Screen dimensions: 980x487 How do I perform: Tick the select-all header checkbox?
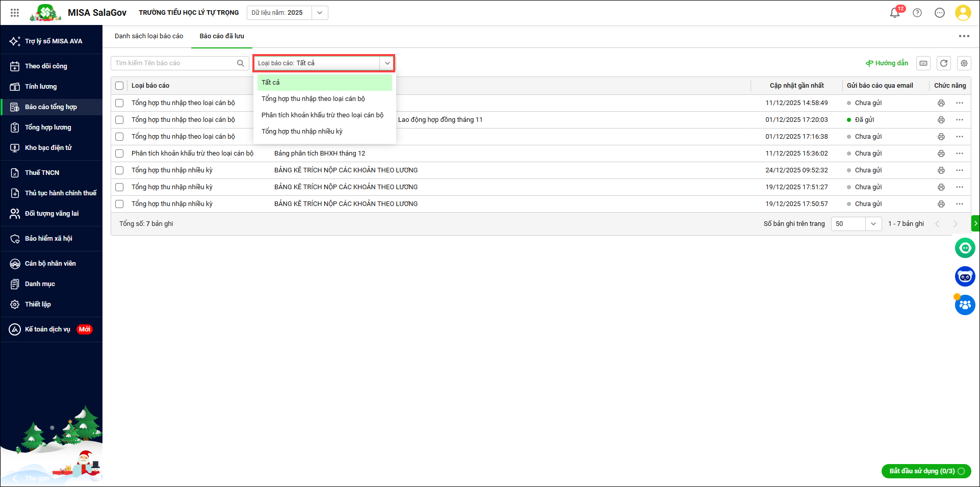pyautogui.click(x=119, y=86)
